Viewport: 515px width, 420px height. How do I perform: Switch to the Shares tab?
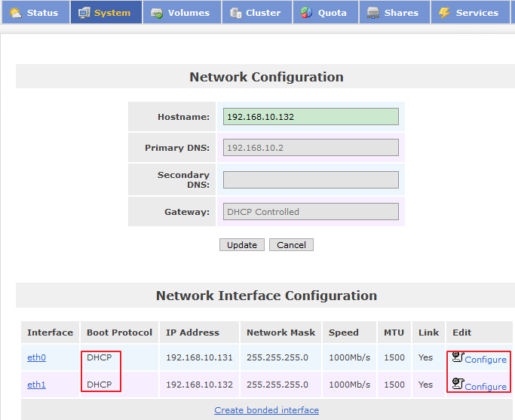click(x=394, y=12)
